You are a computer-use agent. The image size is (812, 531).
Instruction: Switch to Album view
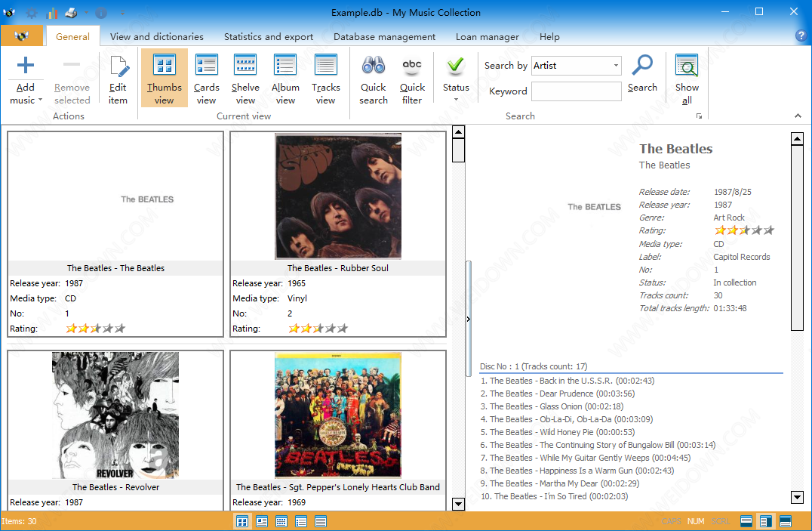point(285,79)
